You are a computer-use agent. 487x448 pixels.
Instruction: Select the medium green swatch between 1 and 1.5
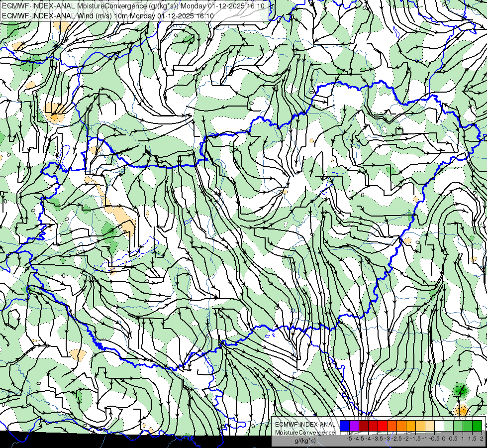point(468,426)
